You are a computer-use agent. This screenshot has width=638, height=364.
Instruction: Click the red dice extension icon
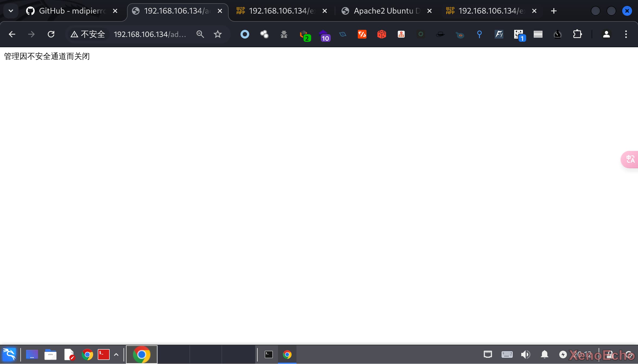point(381,34)
